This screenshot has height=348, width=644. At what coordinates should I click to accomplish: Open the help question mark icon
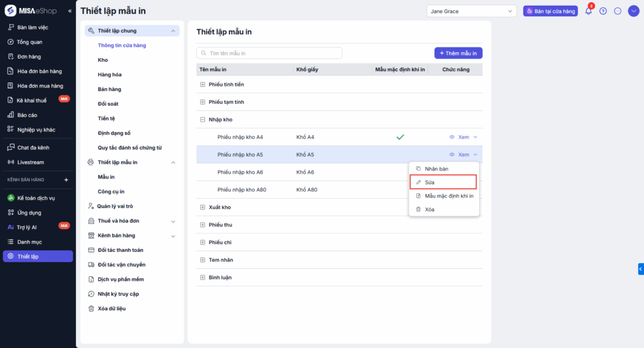(x=603, y=11)
